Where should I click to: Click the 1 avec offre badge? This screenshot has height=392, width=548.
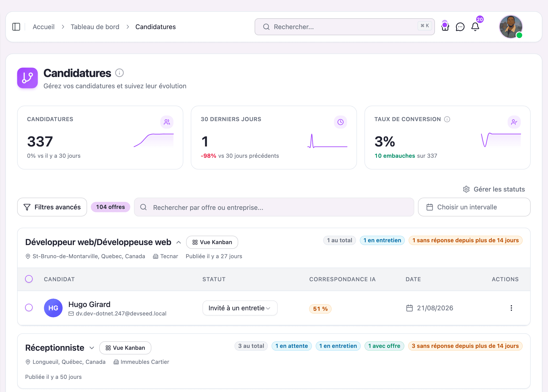click(384, 346)
